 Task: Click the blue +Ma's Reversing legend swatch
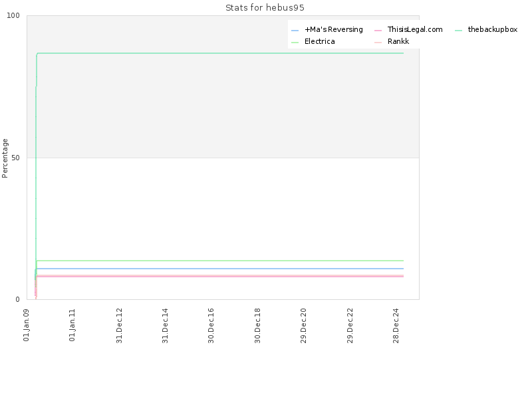295,31
